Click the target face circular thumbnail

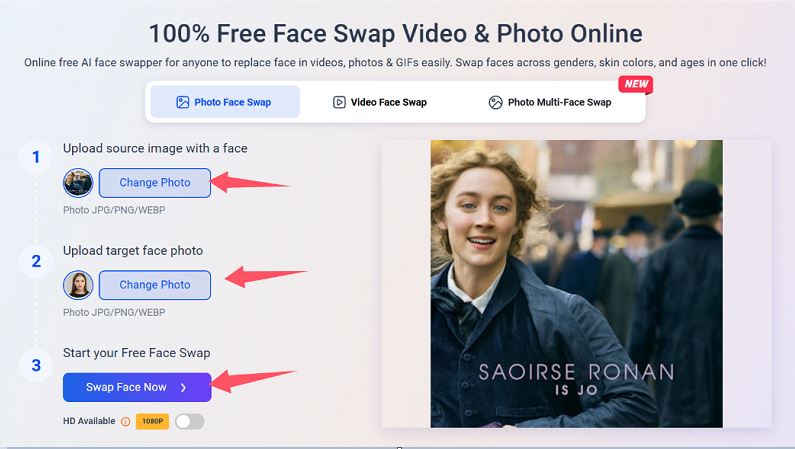click(78, 285)
